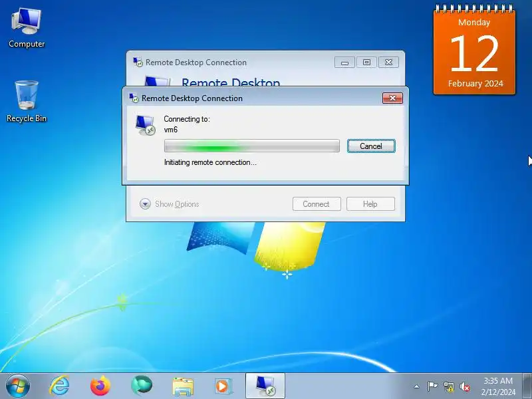Screen dimensions: 532x399
Task: Launch Windows Media Player from taskbar
Action: (223, 386)
